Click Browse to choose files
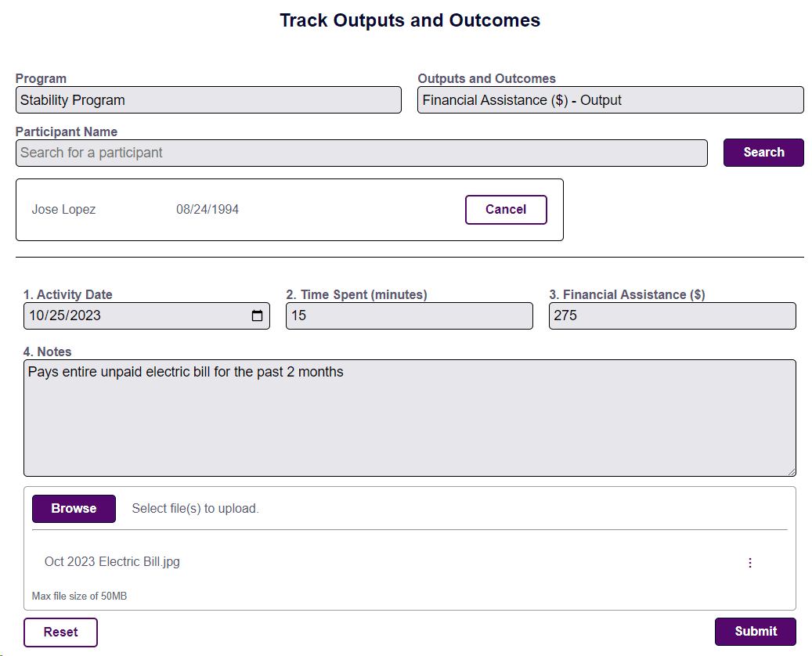 click(74, 509)
